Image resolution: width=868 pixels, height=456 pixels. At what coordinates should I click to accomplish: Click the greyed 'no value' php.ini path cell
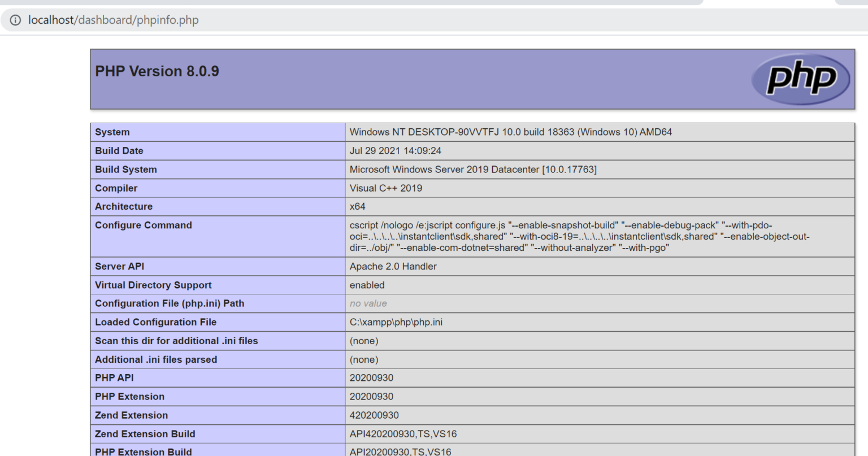(x=368, y=304)
